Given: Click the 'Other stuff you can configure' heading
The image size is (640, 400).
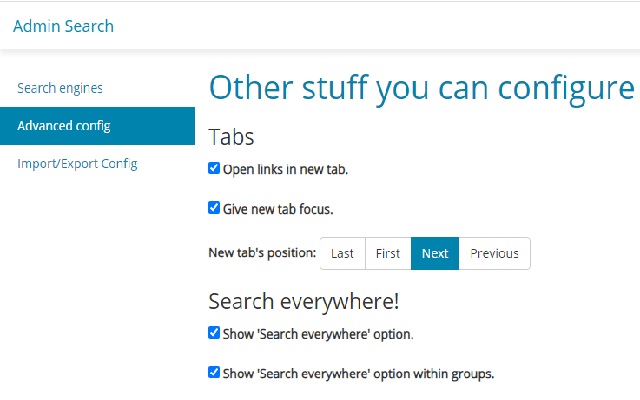Looking at the screenshot, I should [422, 88].
